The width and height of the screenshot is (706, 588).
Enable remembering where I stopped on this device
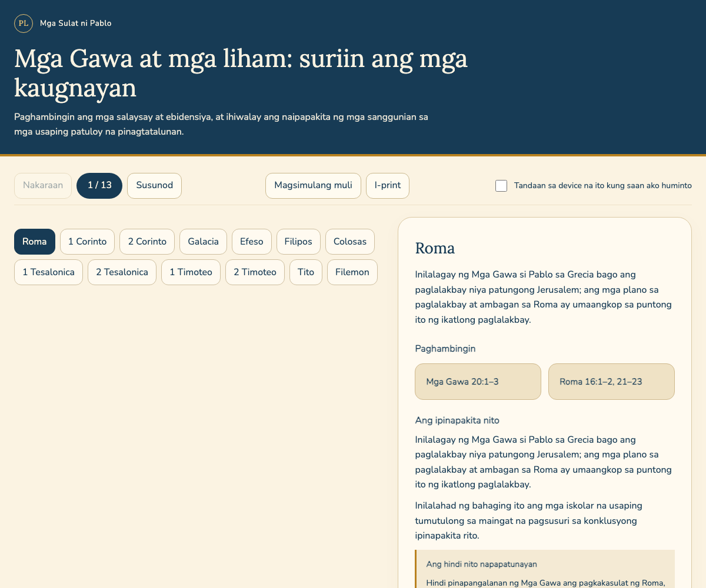501,186
